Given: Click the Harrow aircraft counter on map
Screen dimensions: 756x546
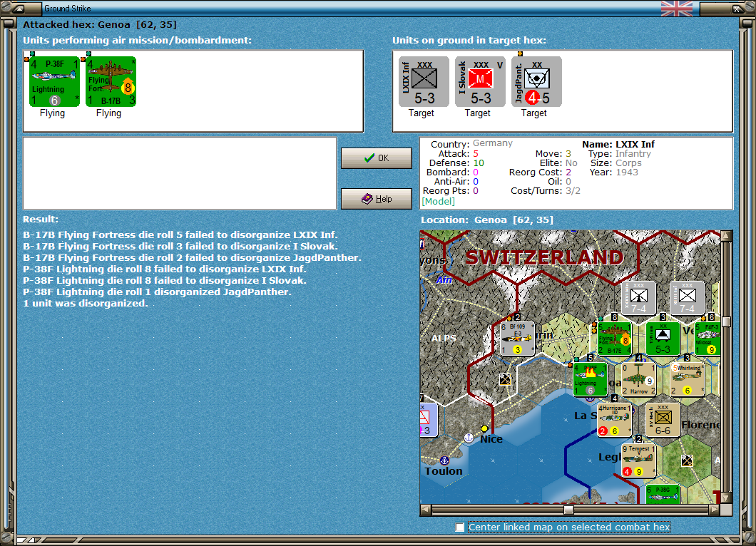Looking at the screenshot, I should [638, 379].
